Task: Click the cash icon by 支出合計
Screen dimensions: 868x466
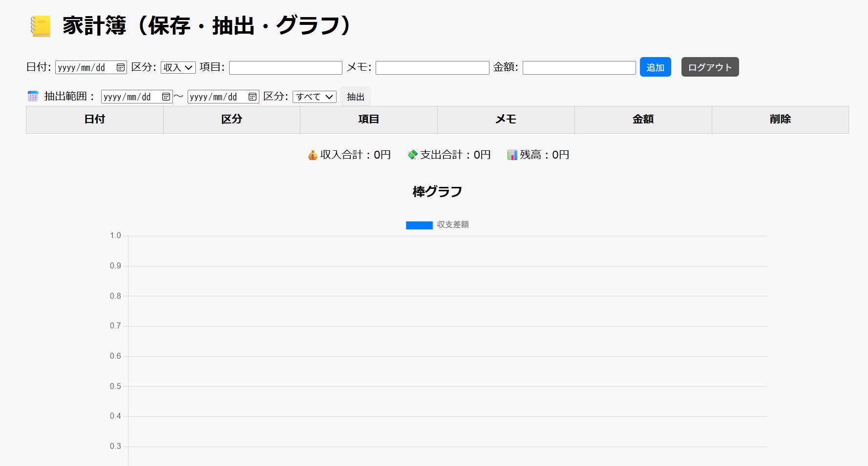Action: (413, 155)
